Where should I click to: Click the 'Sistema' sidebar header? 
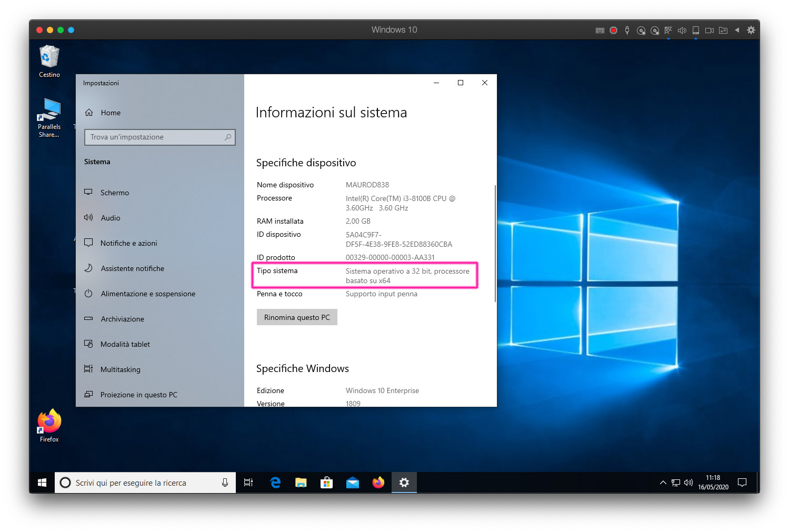point(97,162)
